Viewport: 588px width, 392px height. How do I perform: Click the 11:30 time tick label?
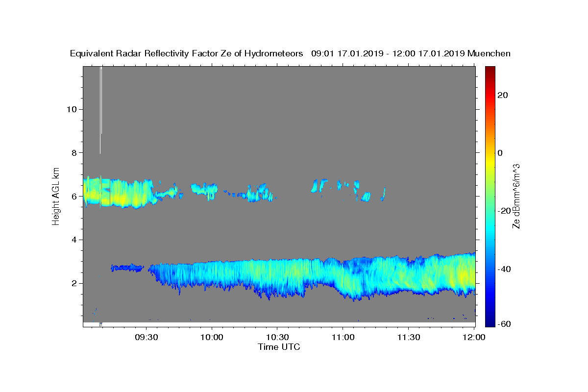408,337
